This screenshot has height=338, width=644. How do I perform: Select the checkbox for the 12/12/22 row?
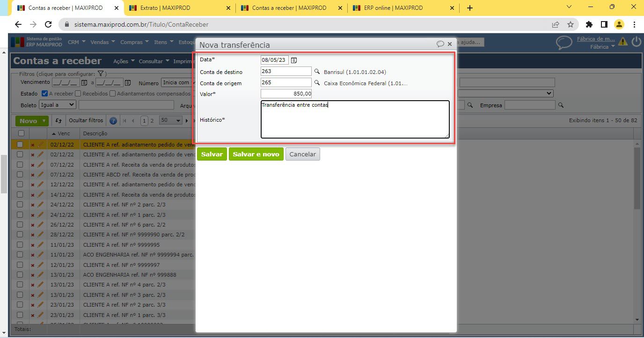click(20, 184)
